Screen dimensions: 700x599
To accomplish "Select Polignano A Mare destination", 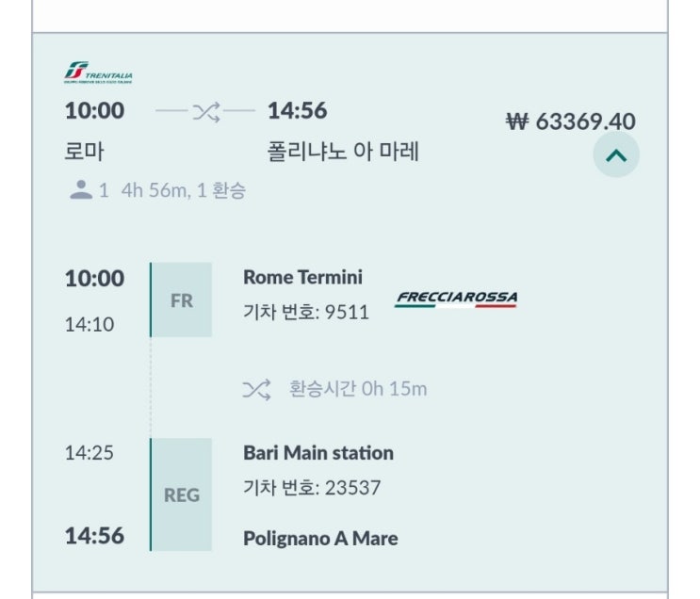I will click(x=320, y=539).
